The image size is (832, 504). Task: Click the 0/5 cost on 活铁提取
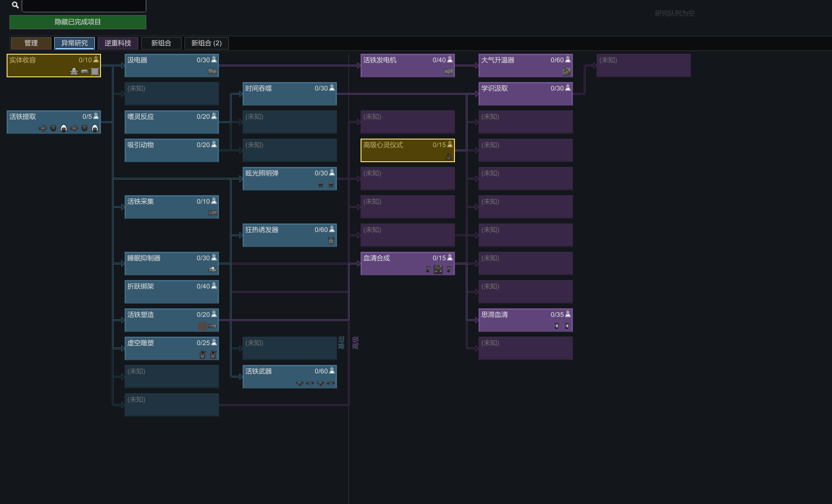click(87, 116)
